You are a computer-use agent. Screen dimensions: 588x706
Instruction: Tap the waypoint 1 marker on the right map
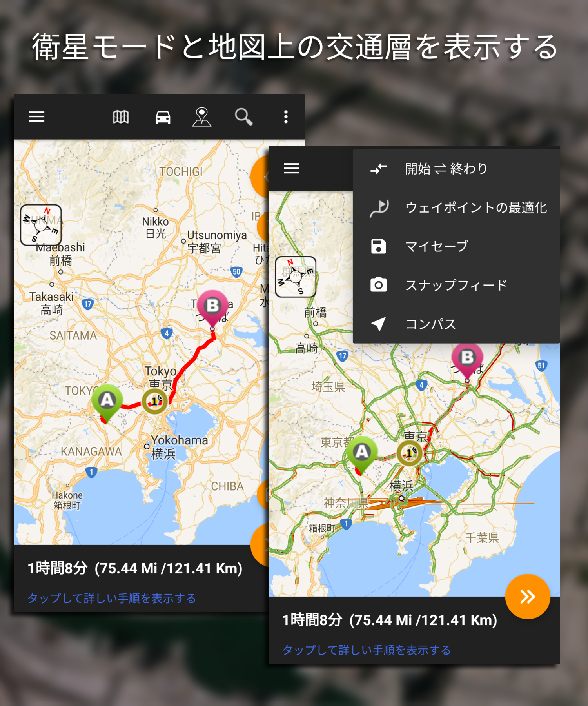click(409, 453)
